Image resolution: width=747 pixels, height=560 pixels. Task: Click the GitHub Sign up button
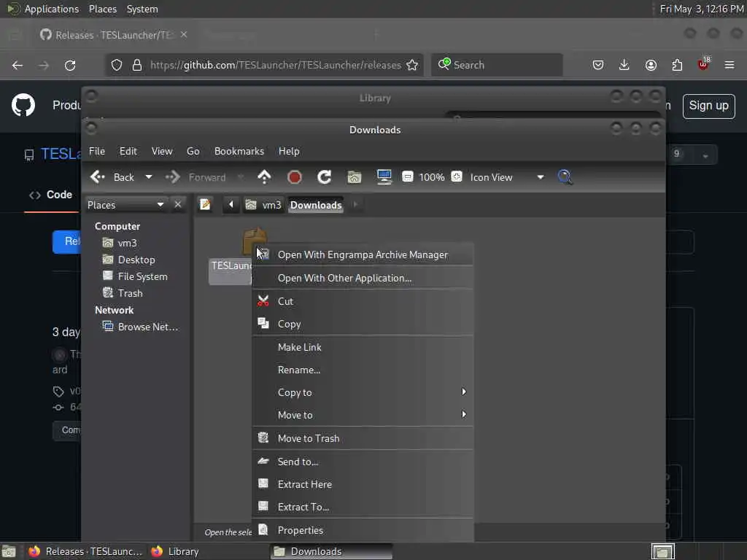[x=708, y=106]
